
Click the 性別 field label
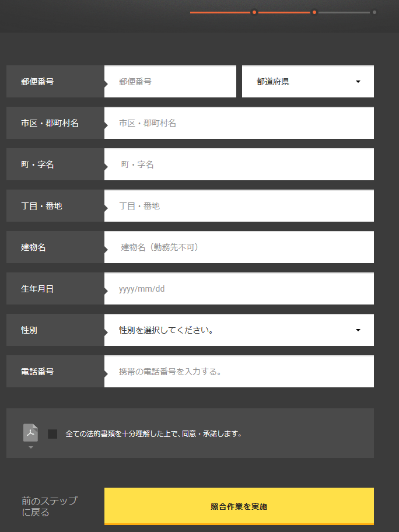29,330
